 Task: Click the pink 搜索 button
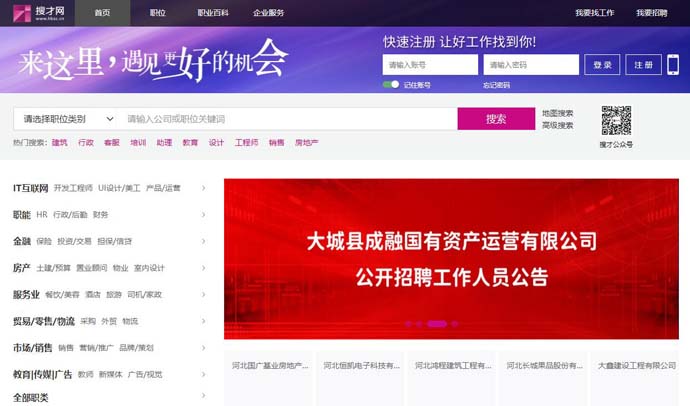[496, 119]
